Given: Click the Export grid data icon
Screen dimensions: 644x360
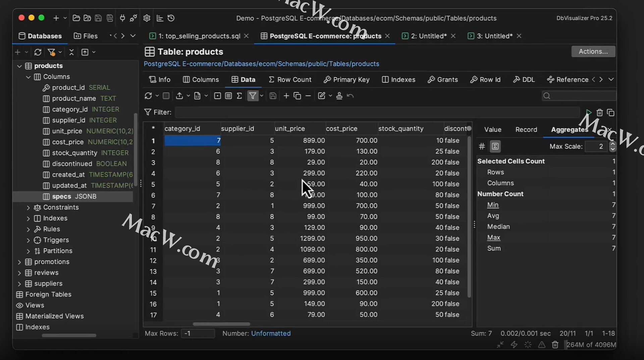Looking at the screenshot, I should point(179,96).
